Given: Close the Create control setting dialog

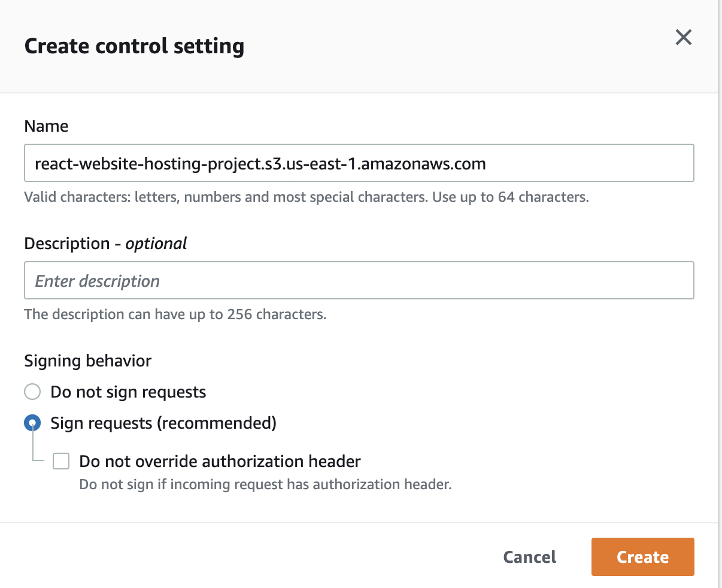Looking at the screenshot, I should click(x=683, y=37).
